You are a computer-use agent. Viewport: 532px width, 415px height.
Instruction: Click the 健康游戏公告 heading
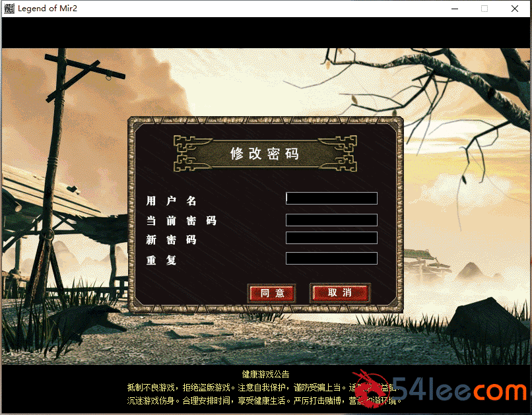(x=265, y=374)
